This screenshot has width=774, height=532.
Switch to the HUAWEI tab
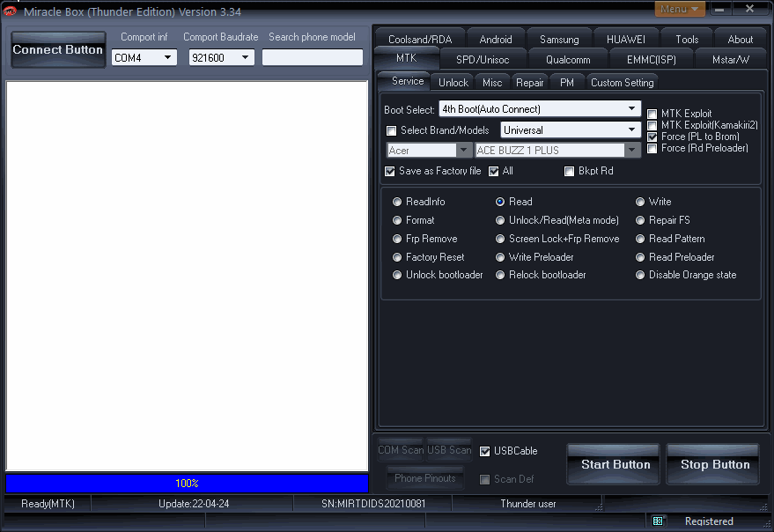pyautogui.click(x=625, y=39)
